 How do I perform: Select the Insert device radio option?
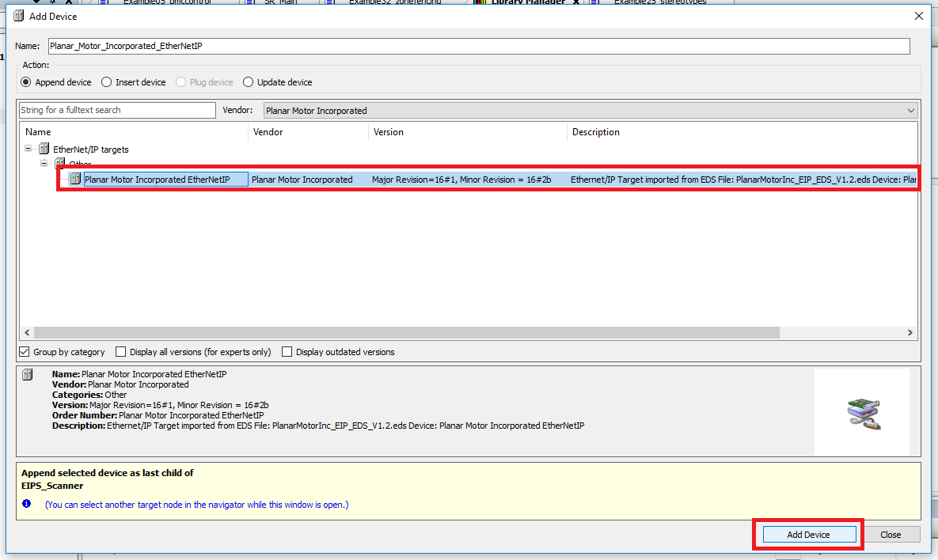click(107, 82)
